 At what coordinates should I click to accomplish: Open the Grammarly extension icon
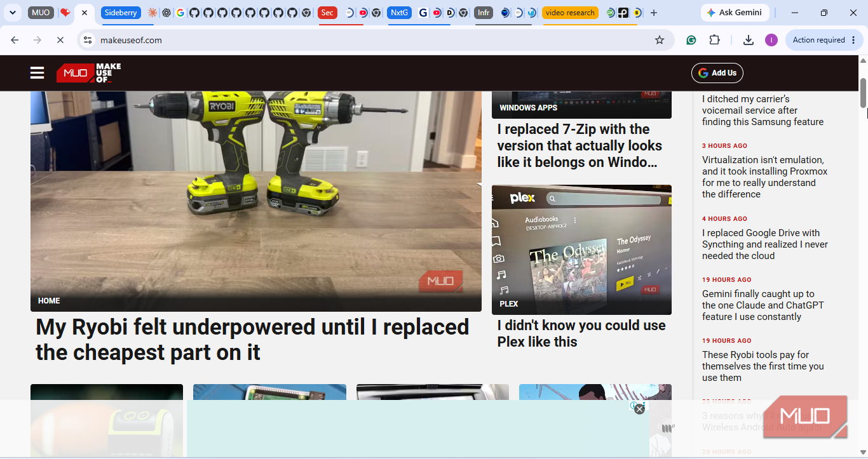691,40
